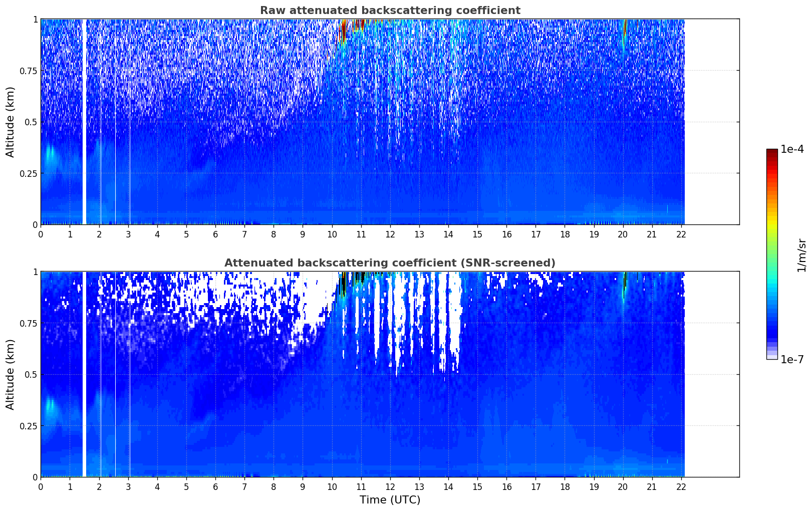The height and width of the screenshot is (511, 812).
Task: Click hour 18 tick label on the bottom plot's time axis
Action: (565, 486)
